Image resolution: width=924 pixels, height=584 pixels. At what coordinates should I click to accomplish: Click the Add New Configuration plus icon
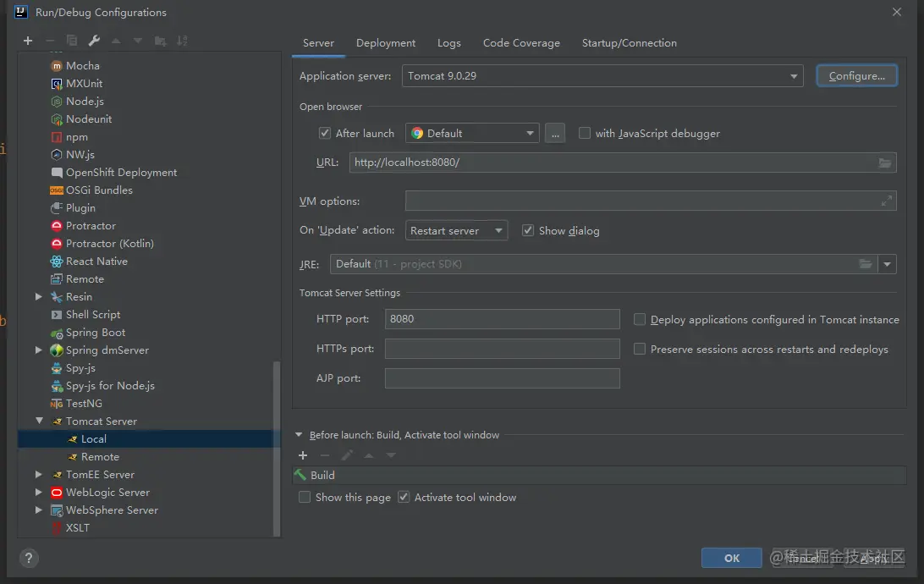click(x=28, y=41)
